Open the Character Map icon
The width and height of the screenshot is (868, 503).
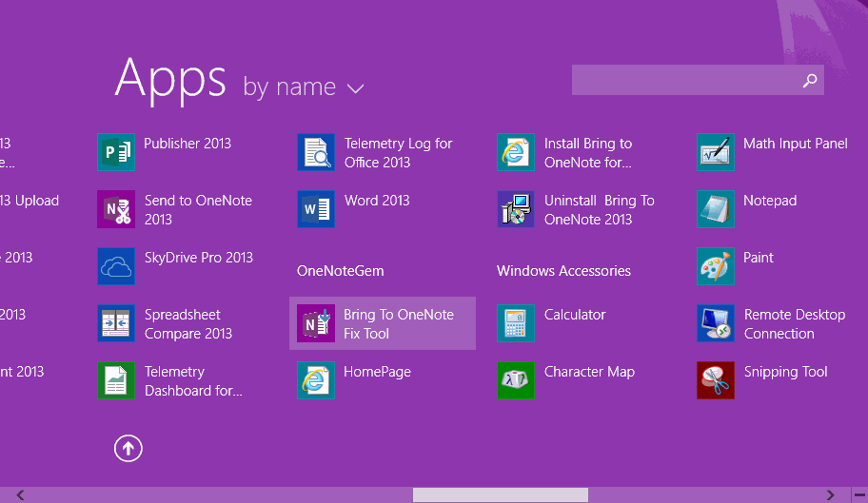pos(516,380)
